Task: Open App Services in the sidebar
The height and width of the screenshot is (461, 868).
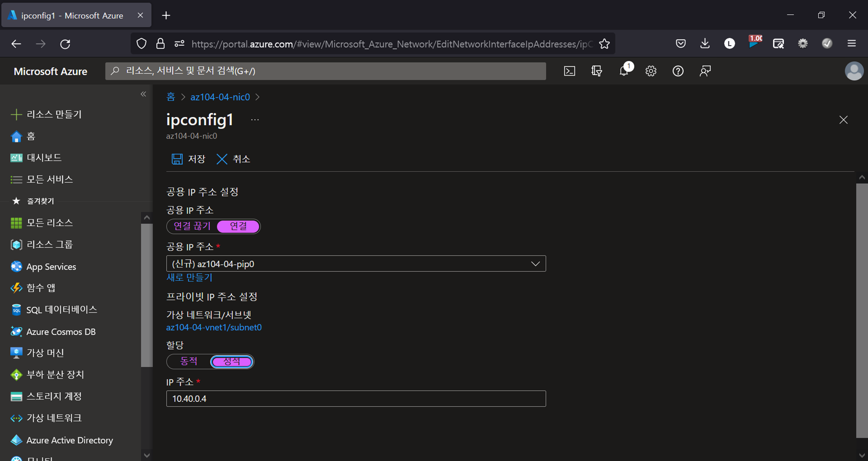Action: tap(43, 266)
